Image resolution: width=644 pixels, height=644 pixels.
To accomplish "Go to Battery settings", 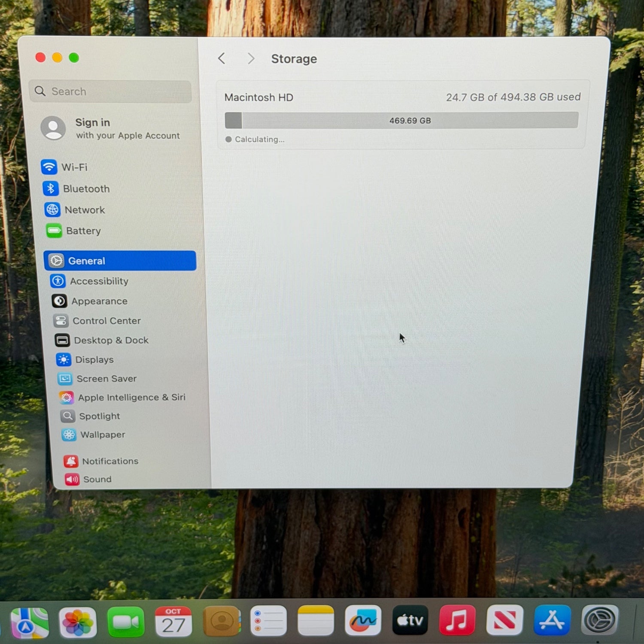I will pos(83,231).
